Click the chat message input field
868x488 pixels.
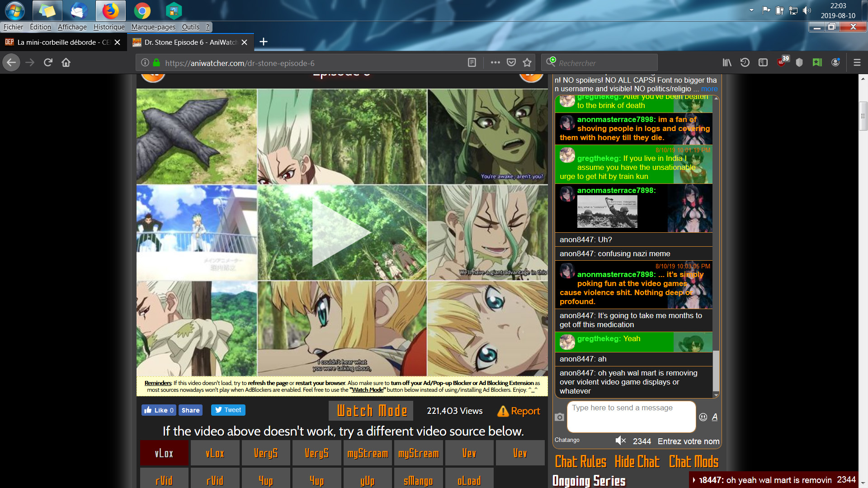631,417
